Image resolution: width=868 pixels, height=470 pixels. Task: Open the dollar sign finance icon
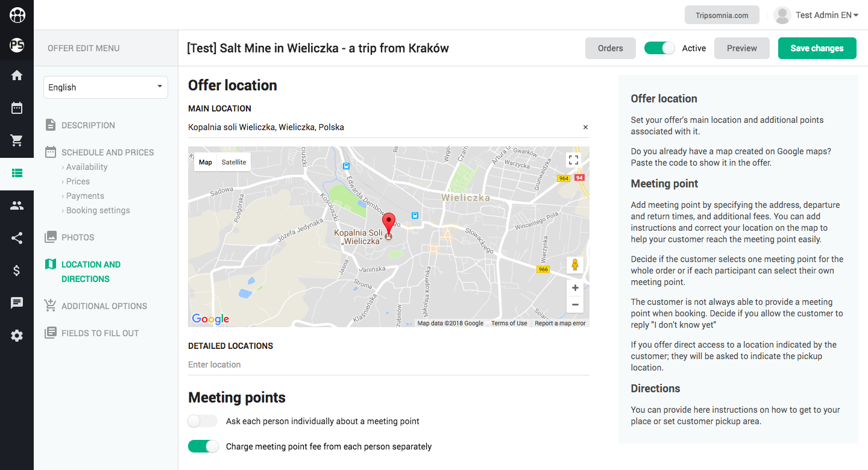17,271
